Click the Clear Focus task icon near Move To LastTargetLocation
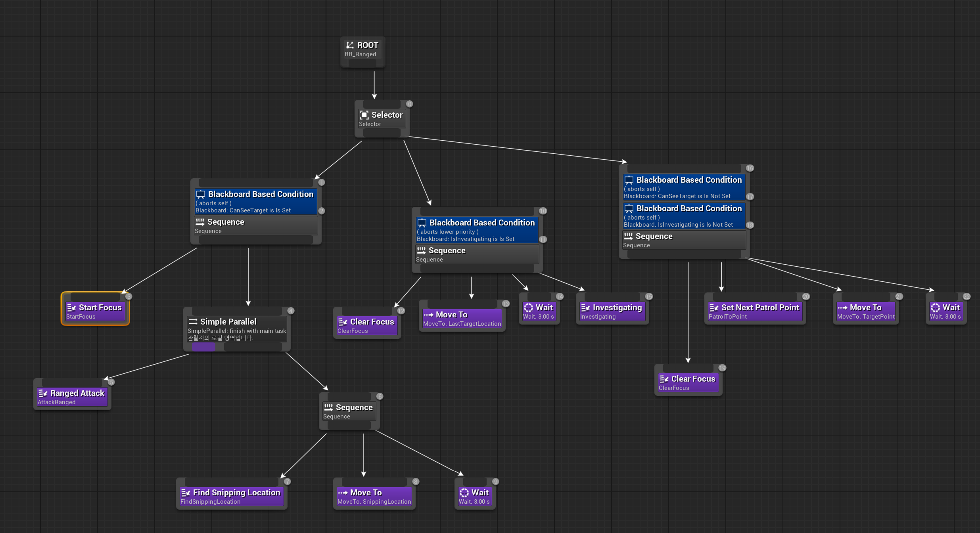980x533 pixels. tap(343, 322)
